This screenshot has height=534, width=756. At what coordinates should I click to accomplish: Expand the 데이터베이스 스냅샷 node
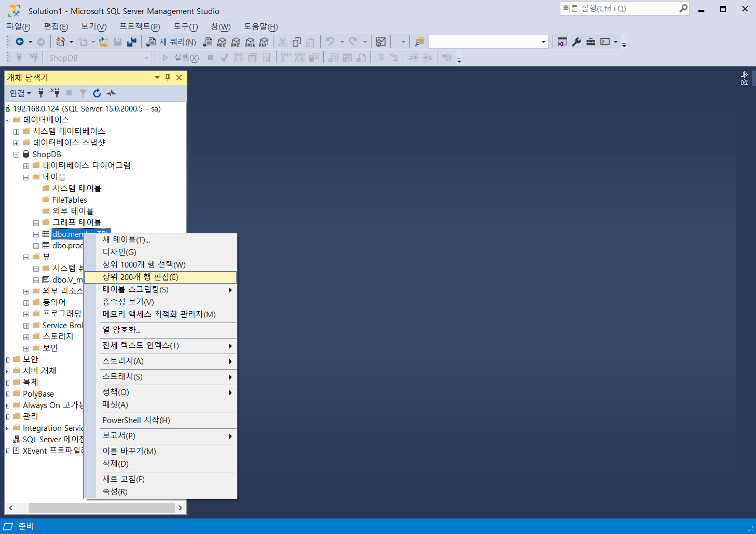click(16, 143)
